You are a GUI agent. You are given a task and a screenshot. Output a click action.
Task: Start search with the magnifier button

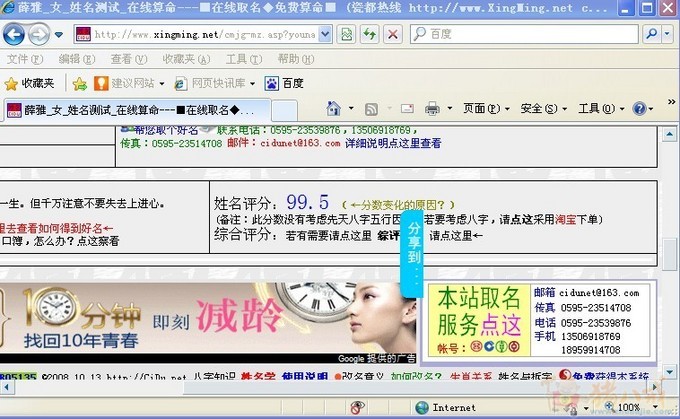tap(651, 34)
